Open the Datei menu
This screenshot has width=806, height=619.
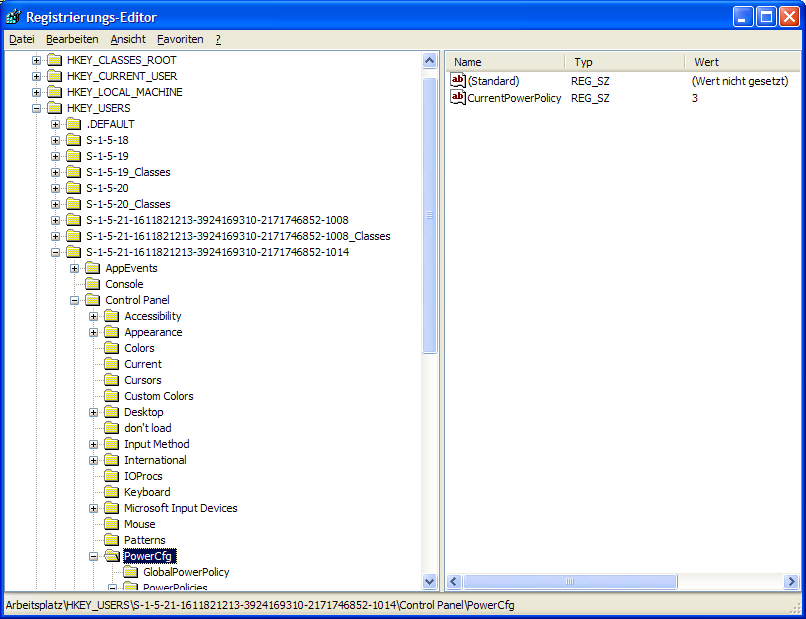[22, 40]
